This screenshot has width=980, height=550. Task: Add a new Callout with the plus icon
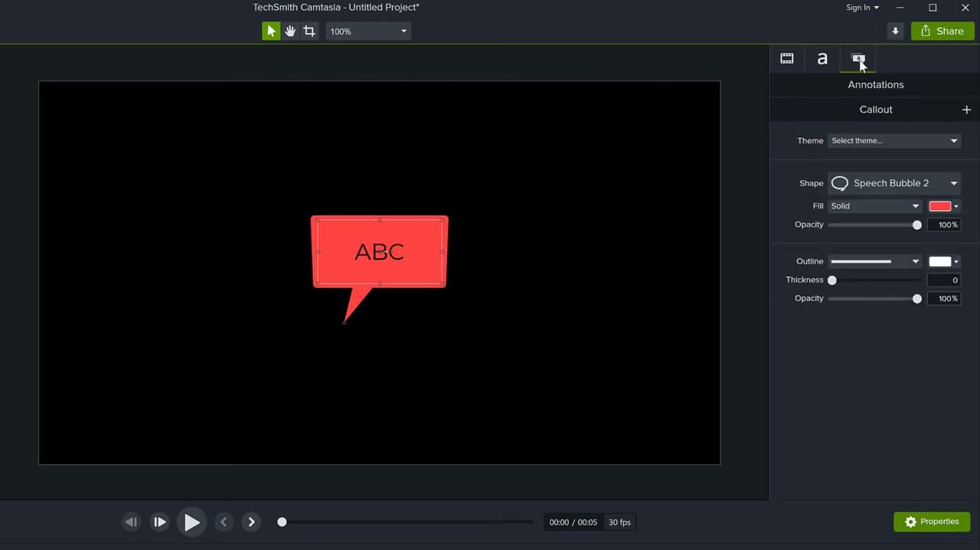tap(966, 110)
